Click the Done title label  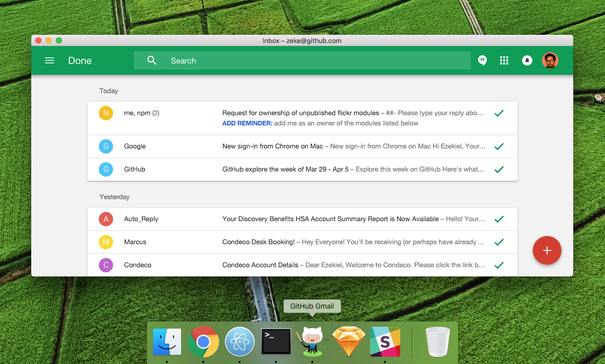tap(80, 60)
